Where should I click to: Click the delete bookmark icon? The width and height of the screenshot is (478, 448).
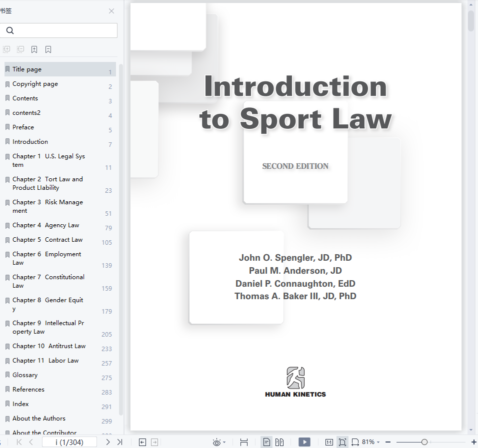click(x=48, y=49)
